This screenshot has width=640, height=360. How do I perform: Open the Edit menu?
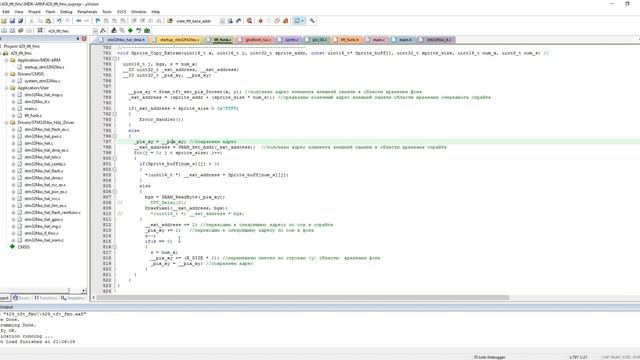[6, 12]
